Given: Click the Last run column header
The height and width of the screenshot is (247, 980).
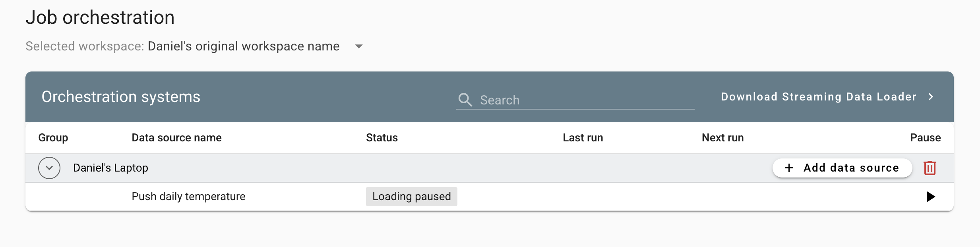Looking at the screenshot, I should [583, 138].
